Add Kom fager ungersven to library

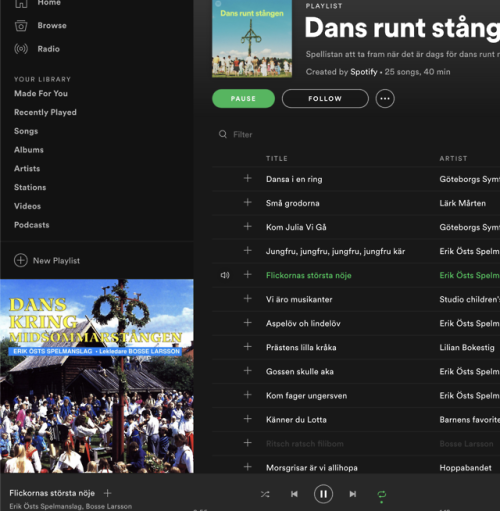248,395
